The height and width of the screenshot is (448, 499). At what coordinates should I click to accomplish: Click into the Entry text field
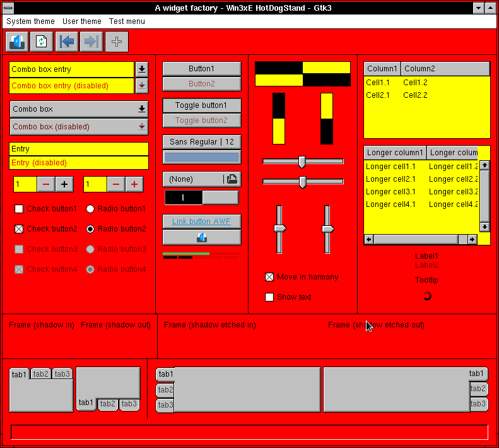[x=79, y=149]
